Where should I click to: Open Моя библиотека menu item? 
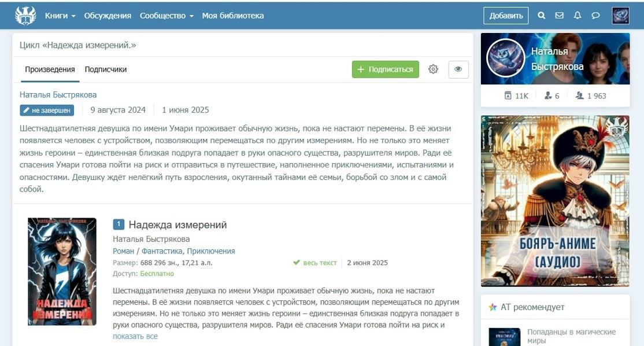pyautogui.click(x=233, y=16)
